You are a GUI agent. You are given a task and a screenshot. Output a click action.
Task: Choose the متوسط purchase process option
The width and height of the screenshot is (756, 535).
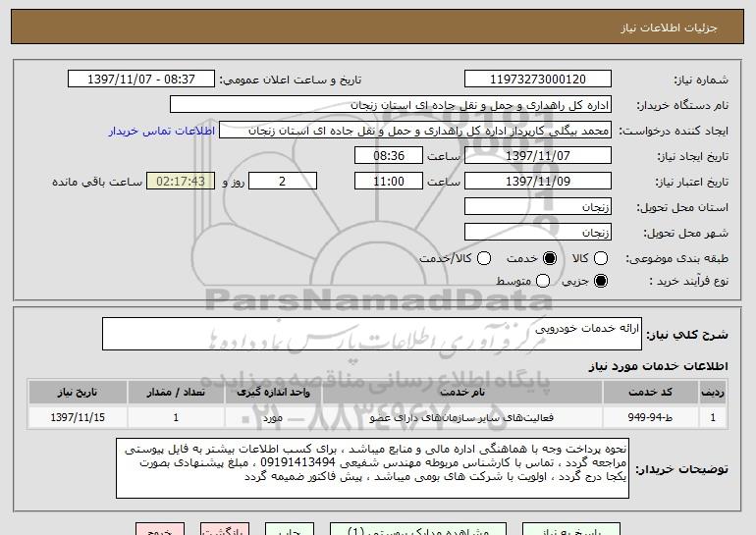click(x=543, y=281)
